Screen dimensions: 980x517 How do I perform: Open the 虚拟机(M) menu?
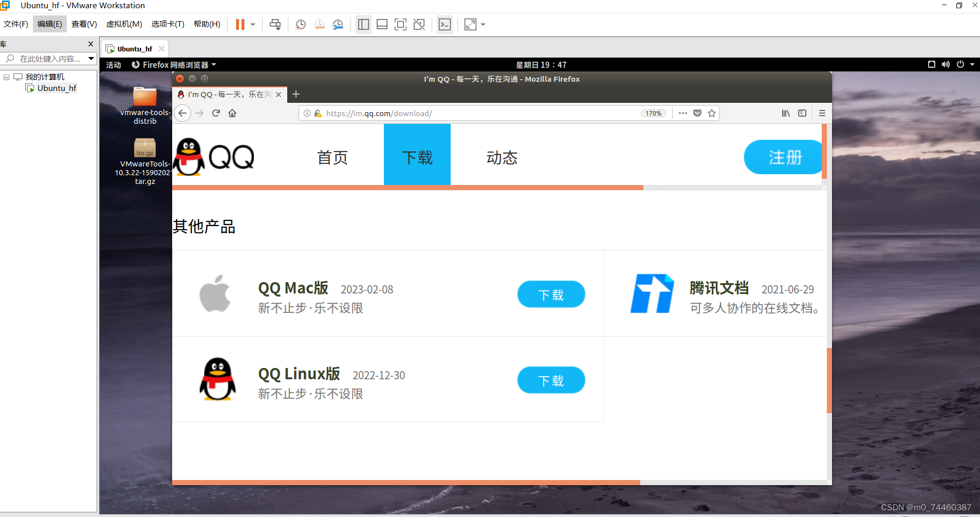[x=124, y=24]
